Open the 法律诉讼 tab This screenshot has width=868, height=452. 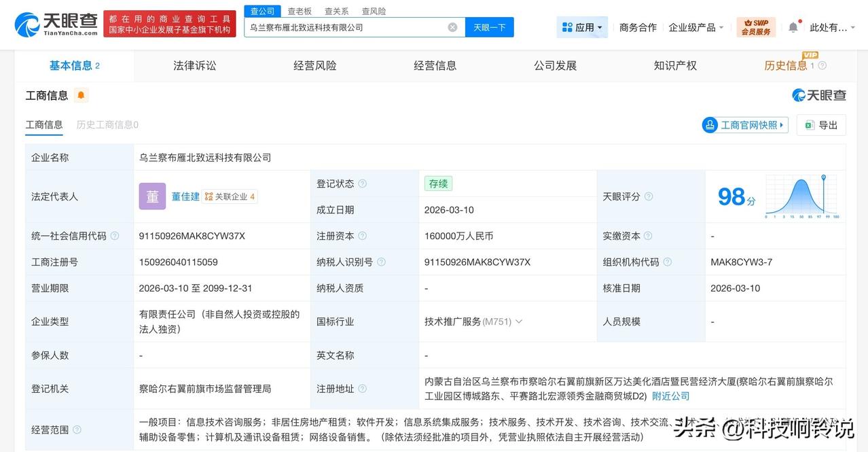click(x=194, y=65)
